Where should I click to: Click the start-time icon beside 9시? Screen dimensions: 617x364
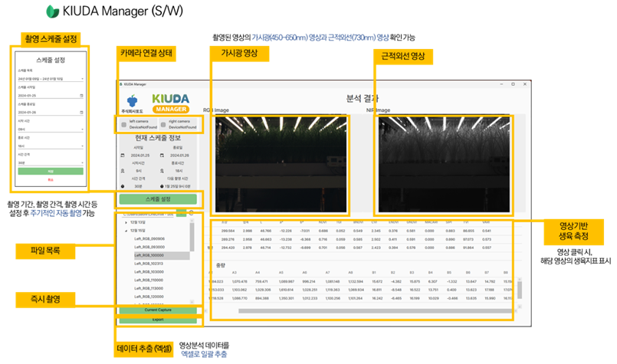(x=123, y=171)
